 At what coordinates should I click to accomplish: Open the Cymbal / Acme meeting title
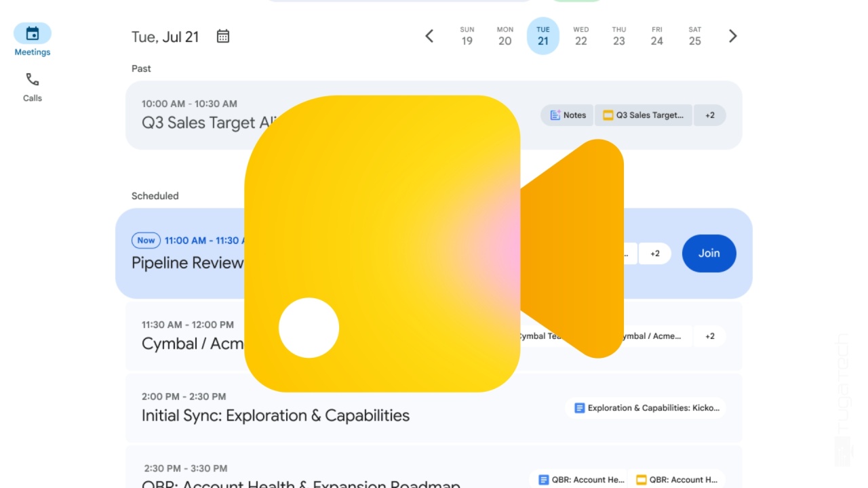point(193,344)
